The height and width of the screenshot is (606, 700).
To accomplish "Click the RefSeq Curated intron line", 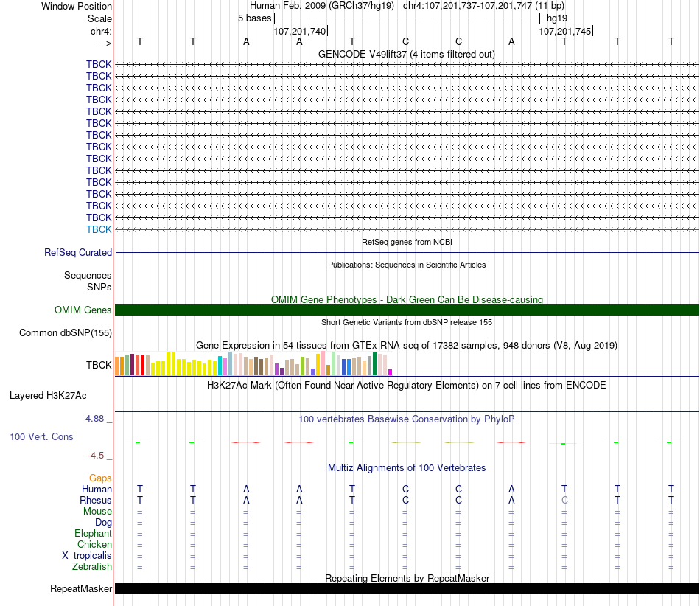I will tap(407, 252).
